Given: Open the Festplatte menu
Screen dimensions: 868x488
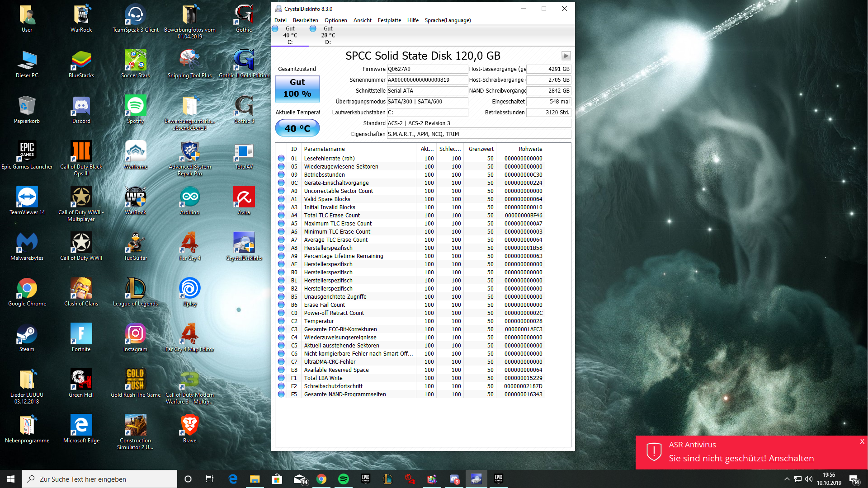Looking at the screenshot, I should (x=389, y=20).
